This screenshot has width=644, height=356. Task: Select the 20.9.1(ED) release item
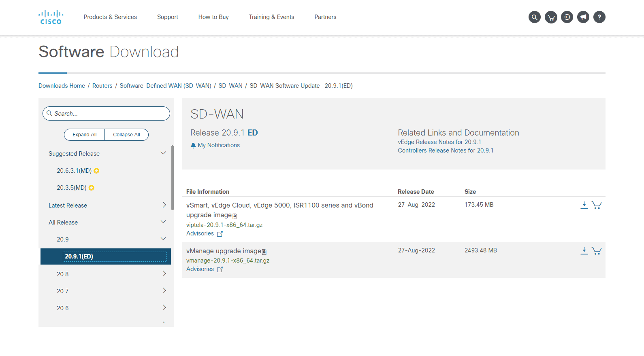(106, 256)
